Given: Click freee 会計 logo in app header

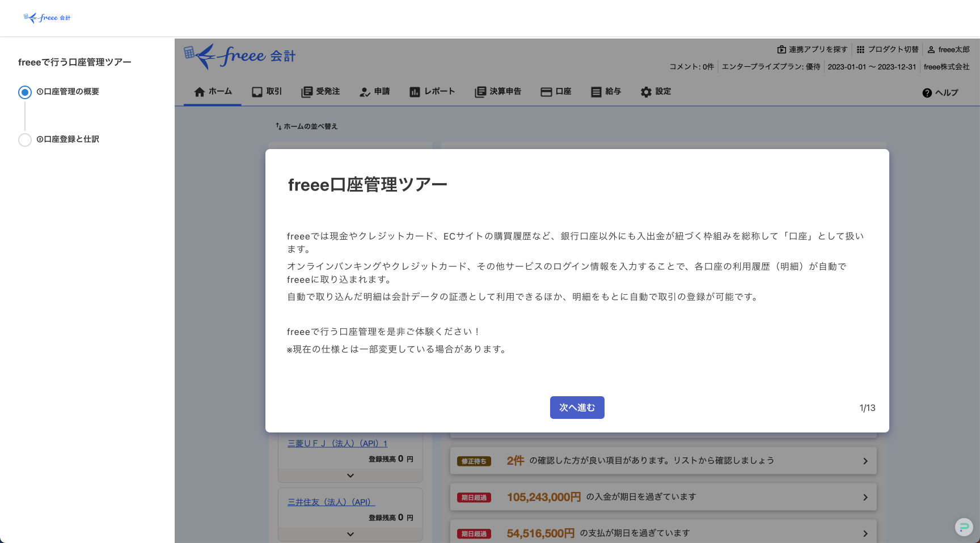Looking at the screenshot, I should (239, 56).
